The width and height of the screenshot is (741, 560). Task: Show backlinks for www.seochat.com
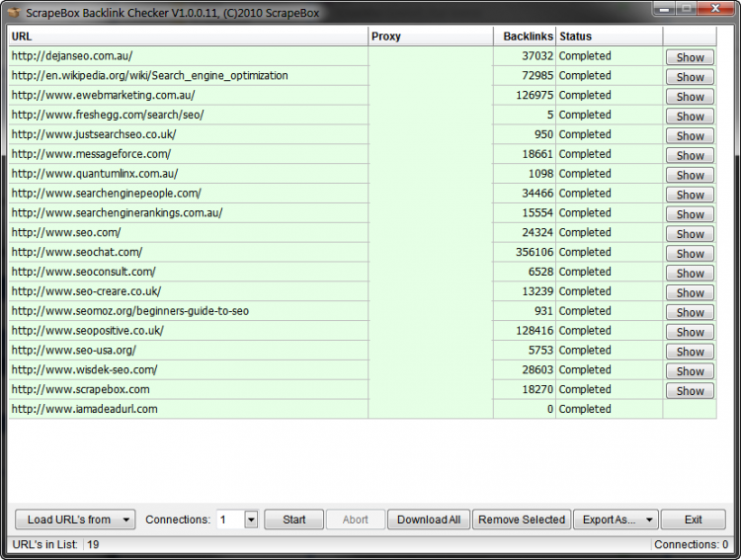(690, 254)
